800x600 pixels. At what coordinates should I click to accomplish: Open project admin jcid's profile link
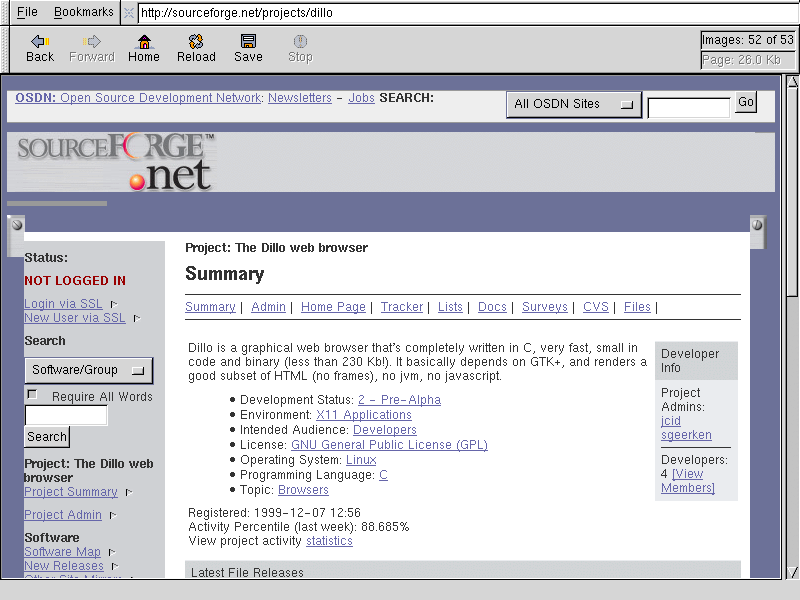[670, 421]
